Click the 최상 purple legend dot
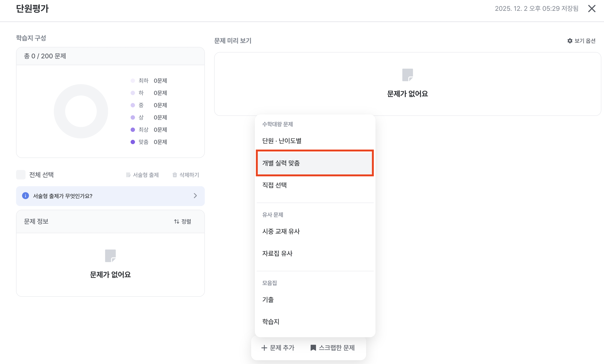The width and height of the screenshot is (604, 364). pos(133,130)
